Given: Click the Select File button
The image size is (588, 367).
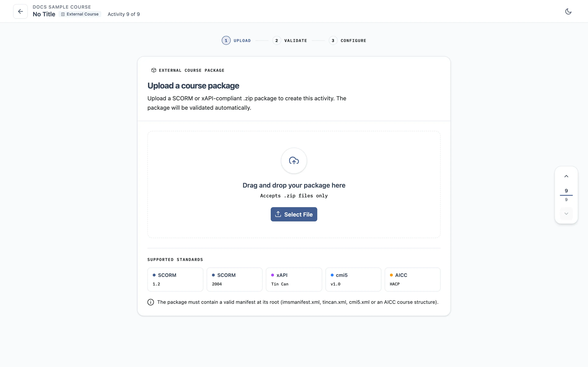Looking at the screenshot, I should (x=294, y=214).
